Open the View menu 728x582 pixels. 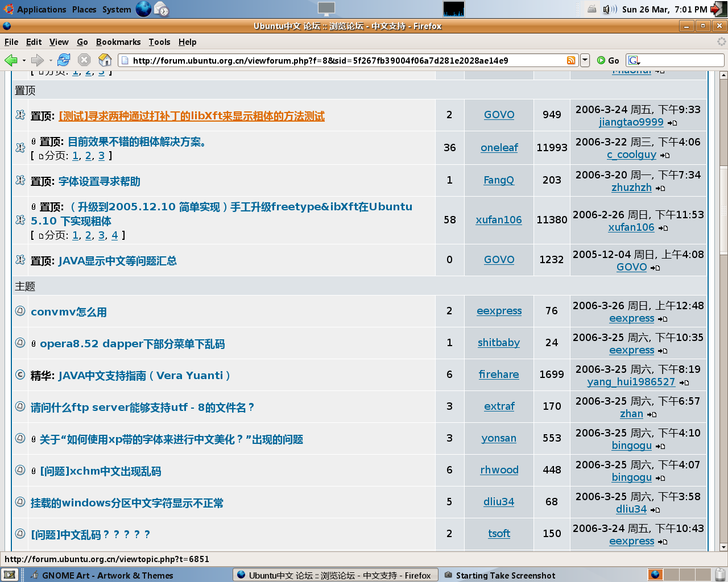[x=59, y=42]
